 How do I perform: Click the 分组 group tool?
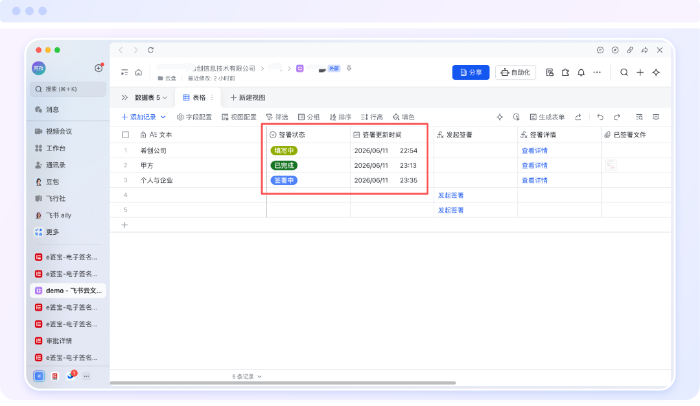[308, 117]
